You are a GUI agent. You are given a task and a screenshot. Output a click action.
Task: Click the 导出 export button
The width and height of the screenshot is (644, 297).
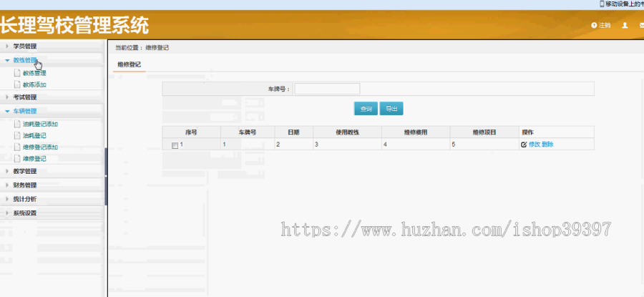click(x=391, y=109)
